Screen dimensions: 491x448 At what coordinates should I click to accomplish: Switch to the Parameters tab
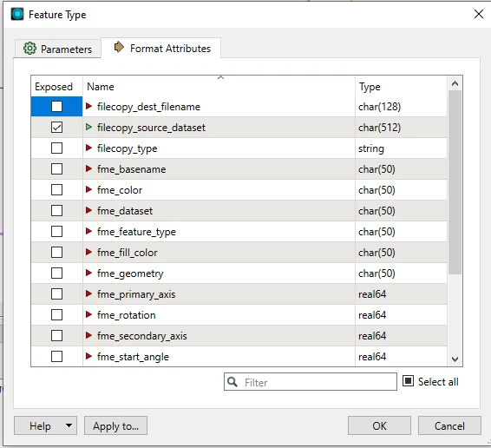[x=57, y=49]
